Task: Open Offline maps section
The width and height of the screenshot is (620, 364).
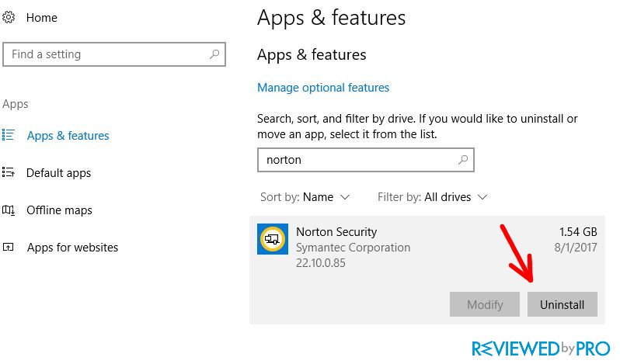Action: pos(59,210)
